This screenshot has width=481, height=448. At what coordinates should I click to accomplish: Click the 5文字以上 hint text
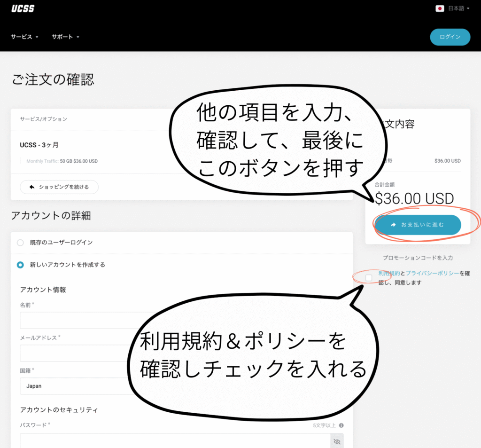click(324, 425)
